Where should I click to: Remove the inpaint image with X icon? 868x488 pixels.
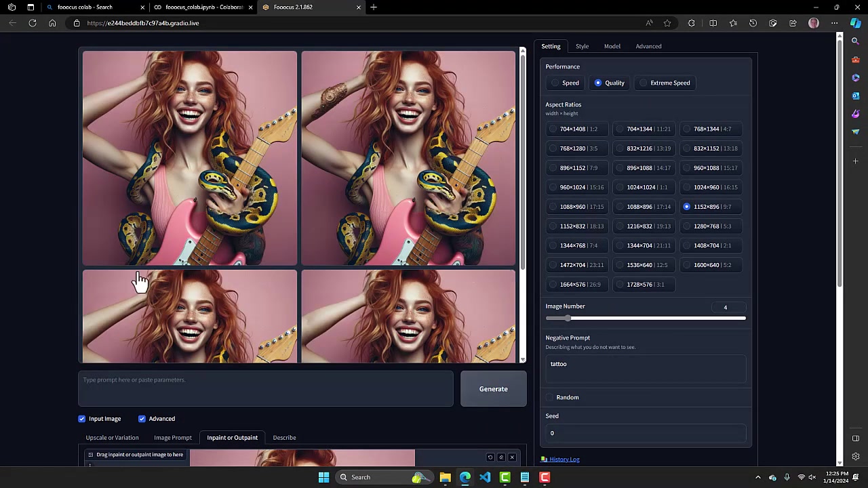(x=512, y=457)
